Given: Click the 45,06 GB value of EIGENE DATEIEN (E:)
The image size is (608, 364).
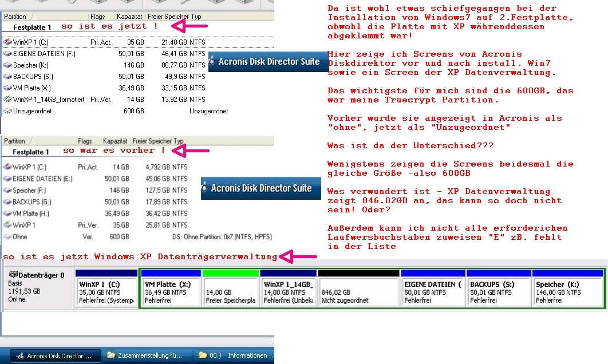Looking at the screenshot, I should tap(158, 179).
